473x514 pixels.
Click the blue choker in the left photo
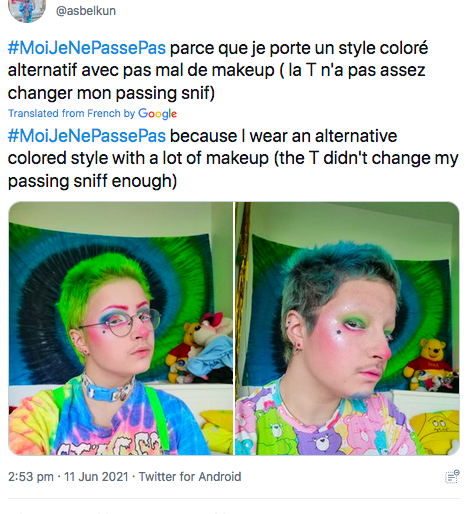coord(107,388)
